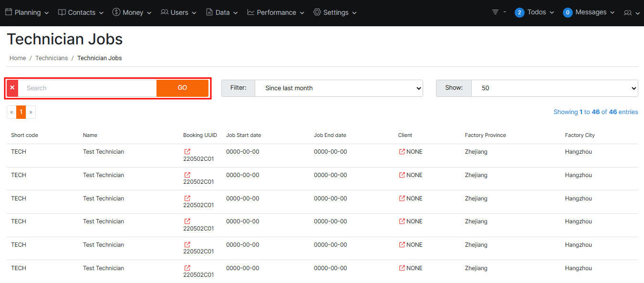Click the Home breadcrumb link
644x283 pixels.
pyautogui.click(x=18, y=58)
